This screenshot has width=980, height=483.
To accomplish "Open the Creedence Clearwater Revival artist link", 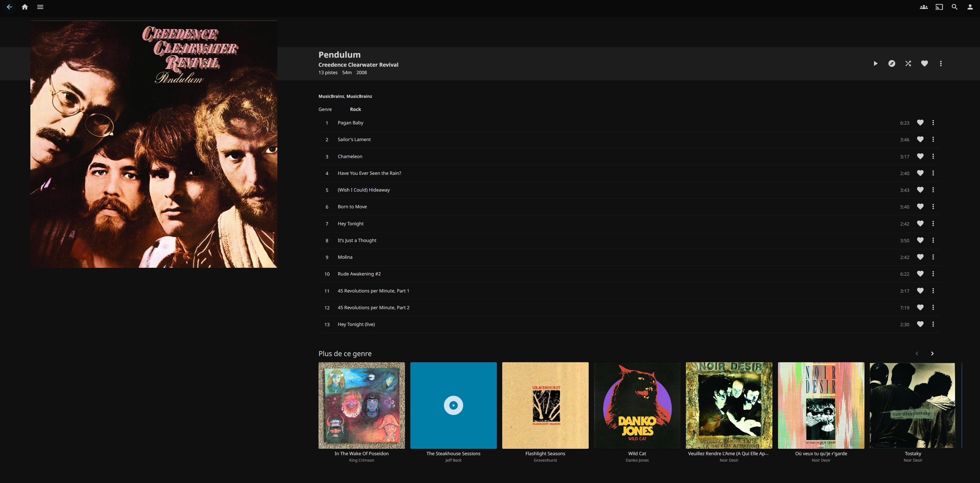I will [358, 65].
